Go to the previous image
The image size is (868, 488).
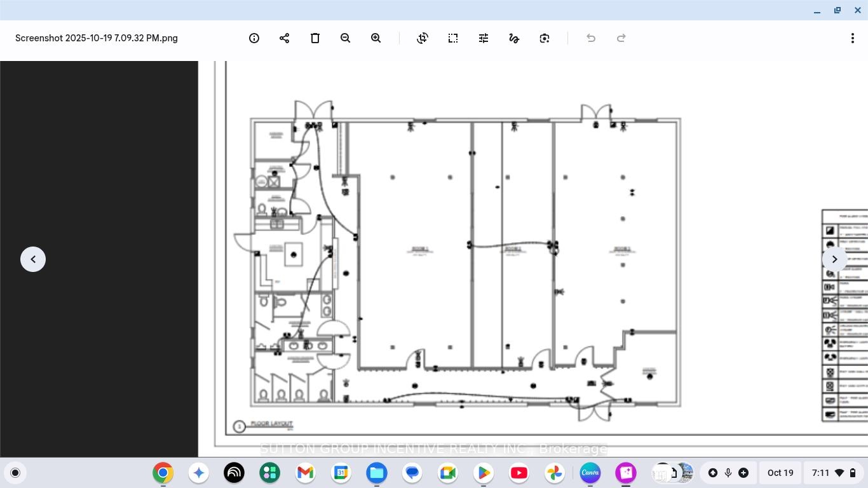click(33, 259)
